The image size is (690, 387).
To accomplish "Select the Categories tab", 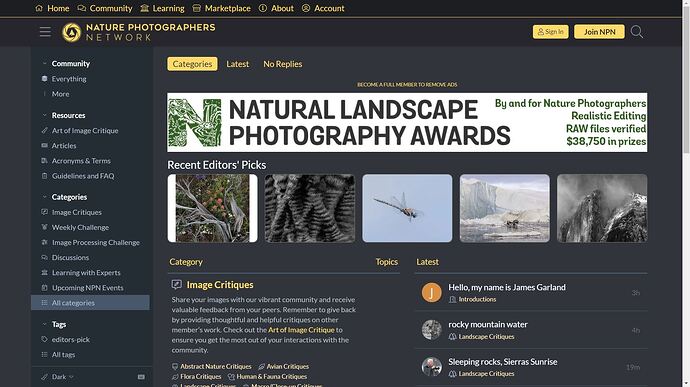I will 192,64.
